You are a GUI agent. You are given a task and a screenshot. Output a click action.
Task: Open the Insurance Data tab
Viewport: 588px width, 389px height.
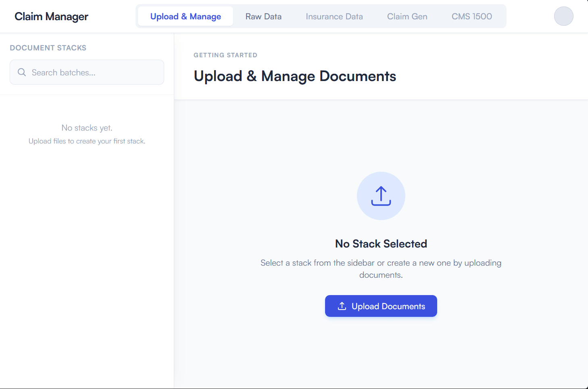[334, 16]
